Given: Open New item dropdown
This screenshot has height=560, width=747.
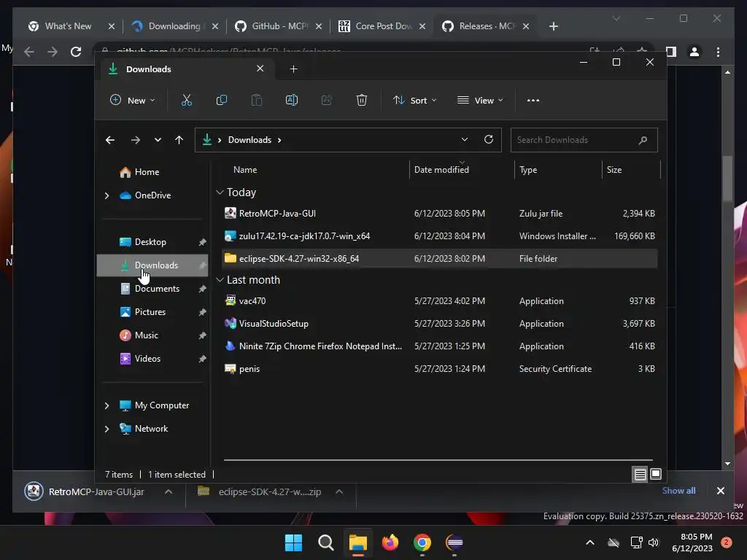Looking at the screenshot, I should (133, 100).
